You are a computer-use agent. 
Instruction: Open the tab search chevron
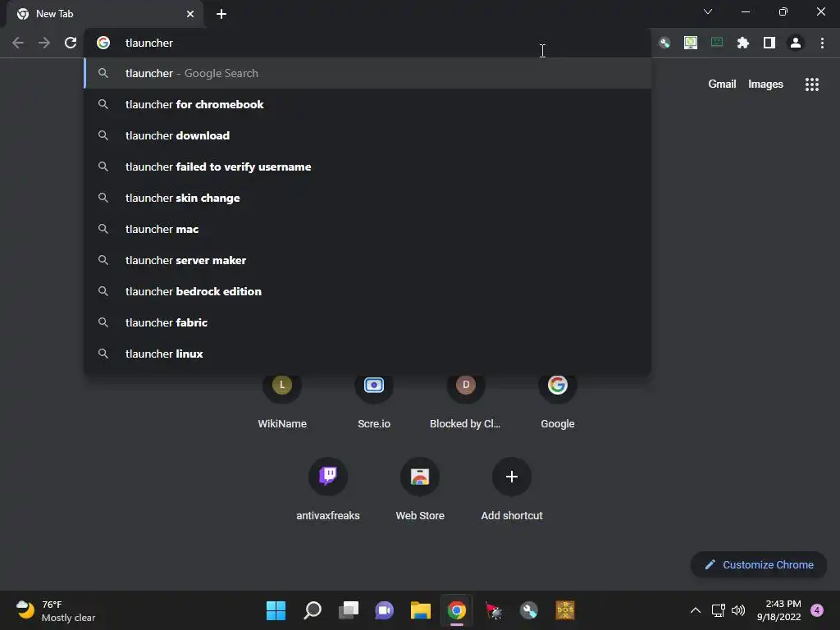(x=708, y=11)
